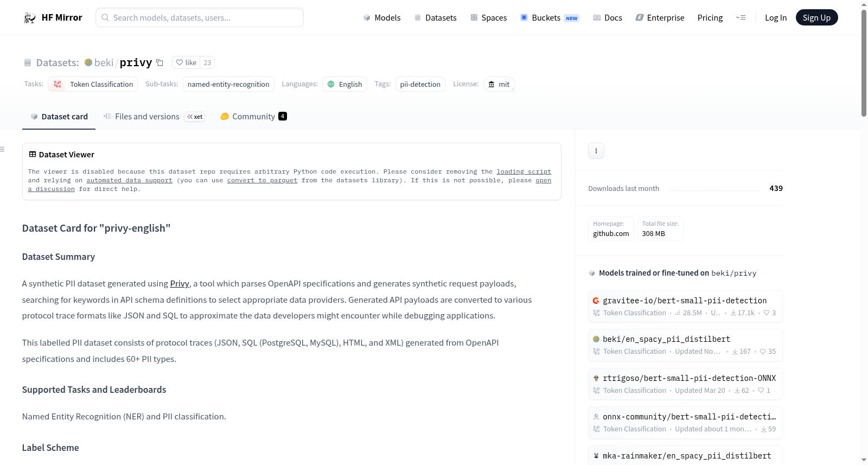Select the Token Classification task tag

[93, 84]
